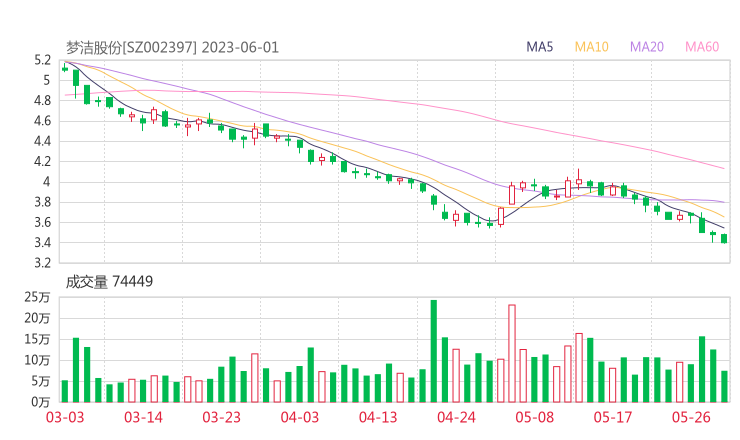Click the 04-03 date axis label
Image resolution: width=740 pixels, height=440 pixels.
[300, 417]
